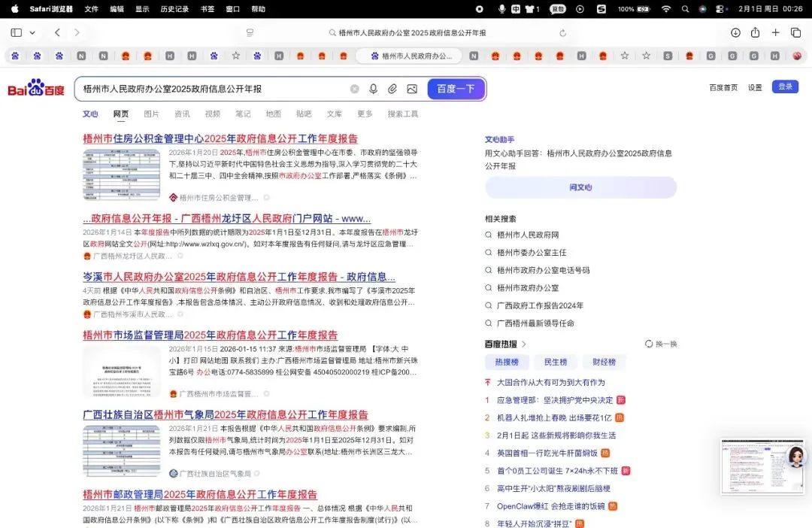Open the 书签 menu in menu bar
Screen dimensions: 812x528
[208, 9]
